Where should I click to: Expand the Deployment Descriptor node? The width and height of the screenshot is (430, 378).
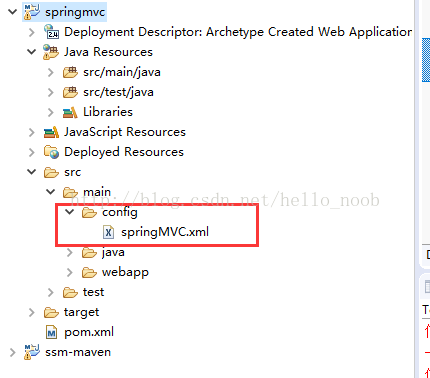[32, 32]
